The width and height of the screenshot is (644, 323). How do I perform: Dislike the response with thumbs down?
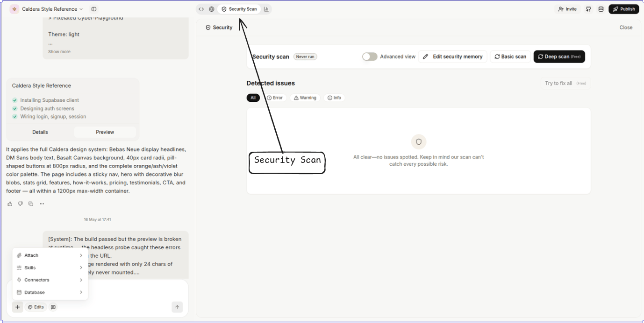pyautogui.click(x=20, y=204)
